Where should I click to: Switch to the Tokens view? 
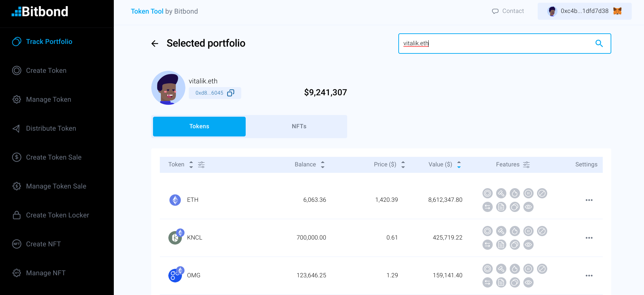point(199,126)
